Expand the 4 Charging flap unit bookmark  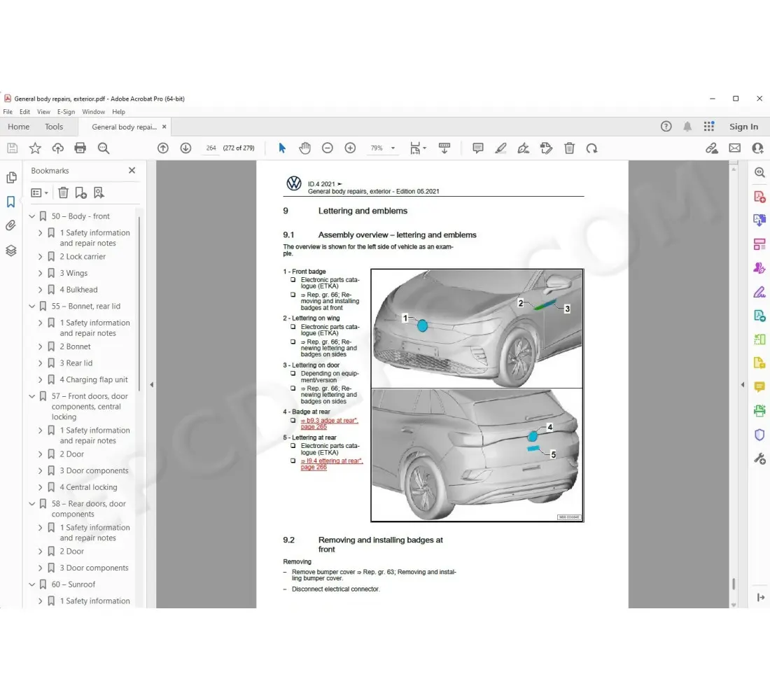click(41, 379)
